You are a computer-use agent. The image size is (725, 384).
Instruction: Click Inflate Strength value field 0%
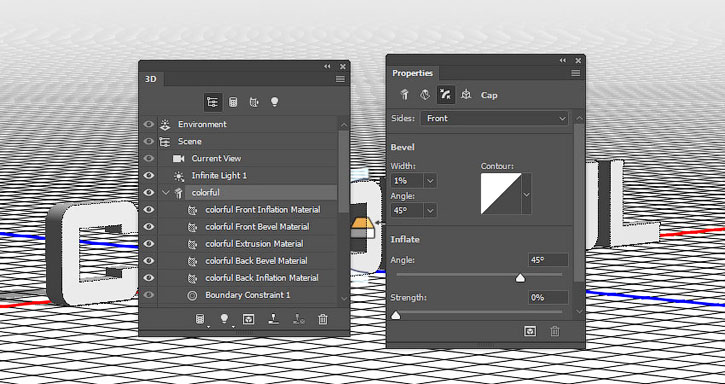coord(548,297)
